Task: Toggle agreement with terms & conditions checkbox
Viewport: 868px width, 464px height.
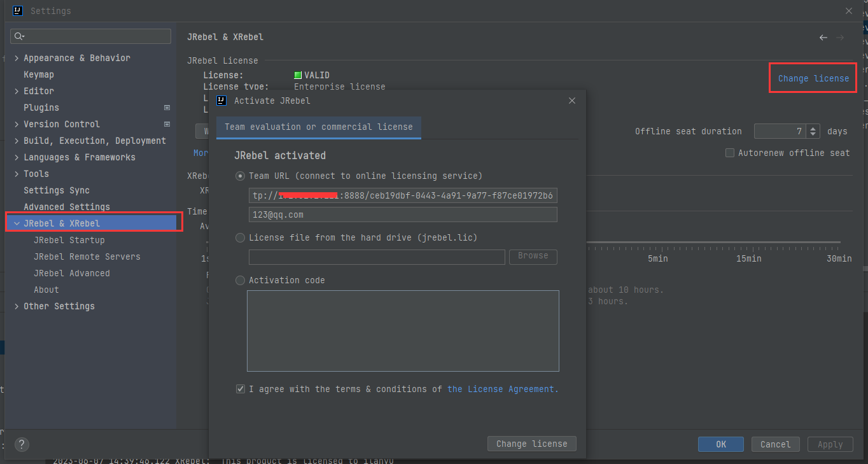Action: coord(240,389)
